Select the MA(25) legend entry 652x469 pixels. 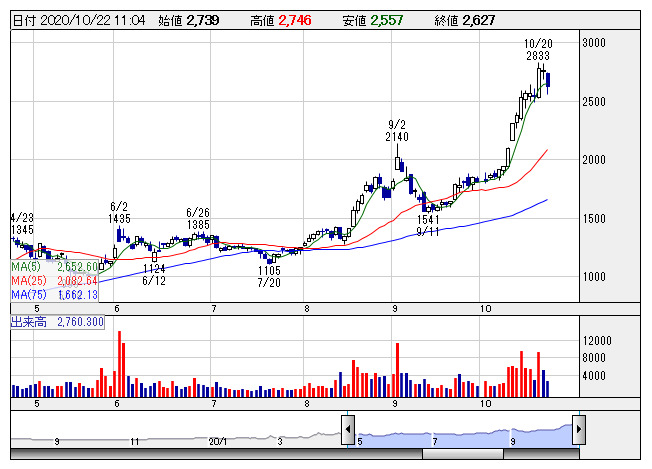pos(56,281)
